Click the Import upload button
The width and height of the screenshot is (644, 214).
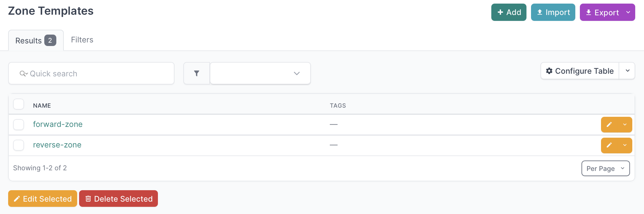553,12
